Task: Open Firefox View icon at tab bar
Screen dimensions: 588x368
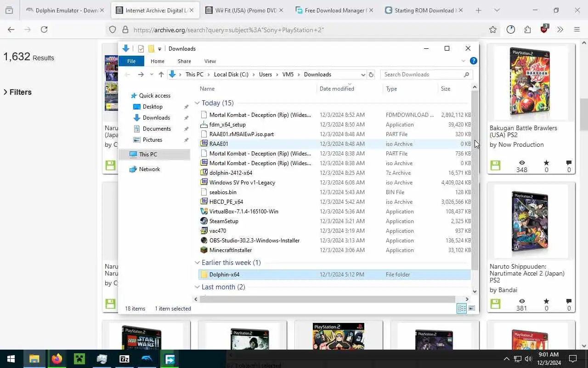Action: click(9, 10)
